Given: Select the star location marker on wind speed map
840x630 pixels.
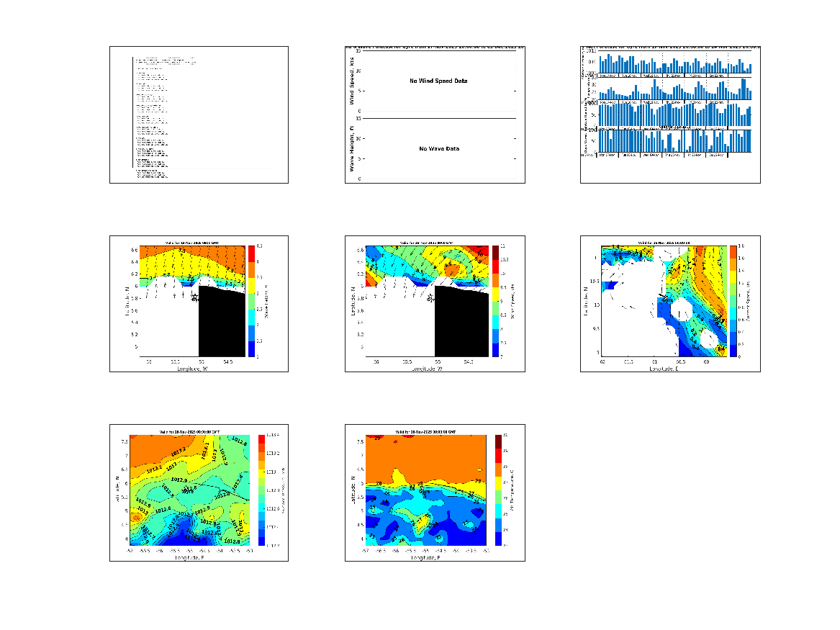Looking at the screenshot, I should (430, 296).
